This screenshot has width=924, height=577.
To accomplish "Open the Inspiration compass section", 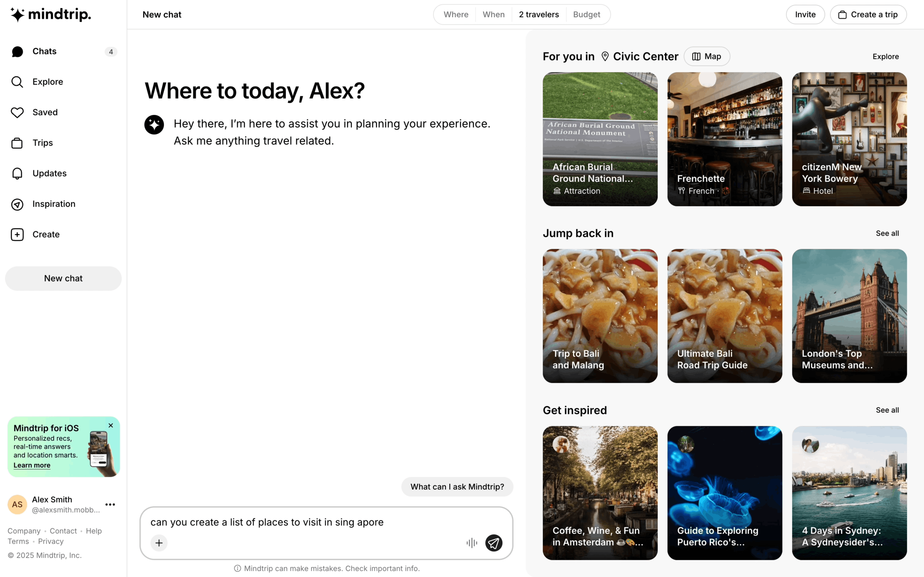I will (53, 204).
